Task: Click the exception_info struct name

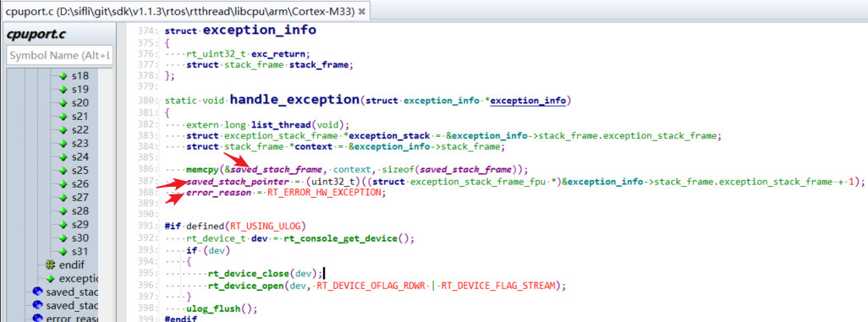Action: (x=260, y=30)
